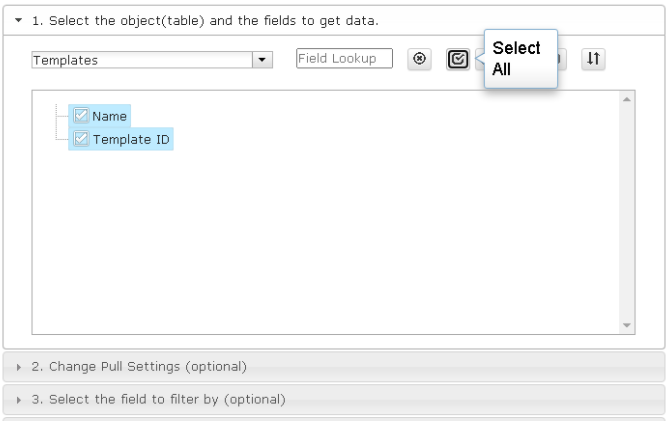Image resolution: width=667 pixels, height=421 pixels.
Task: Click the sort fields arrows icon
Action: (593, 59)
